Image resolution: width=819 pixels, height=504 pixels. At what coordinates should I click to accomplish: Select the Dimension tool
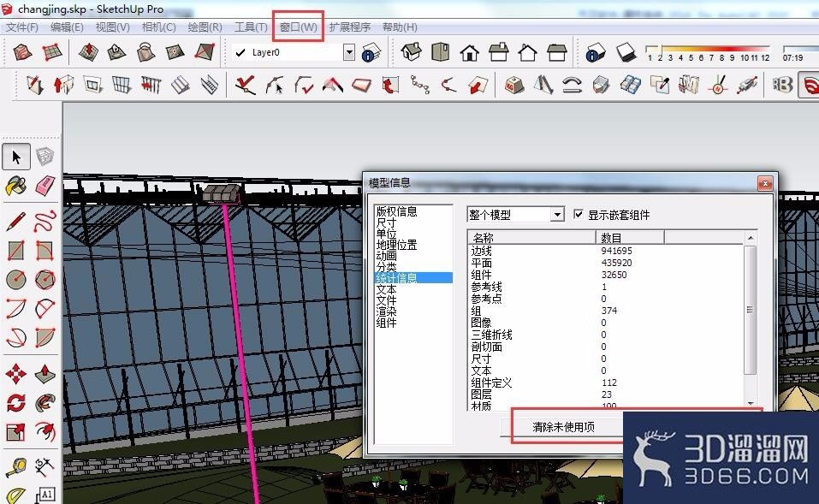(45, 466)
